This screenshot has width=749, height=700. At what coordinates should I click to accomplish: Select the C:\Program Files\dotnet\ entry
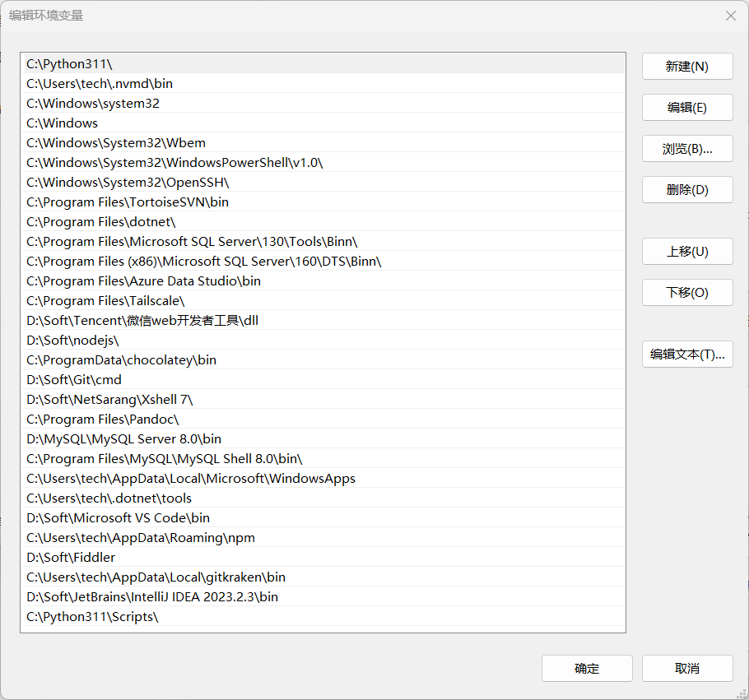(323, 221)
